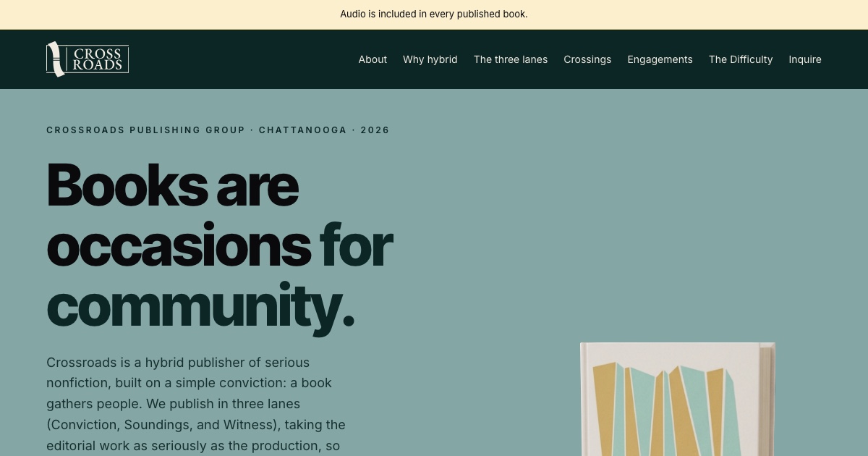Go to the Why hybrid section
Screen dimensions: 868x456
[x=430, y=59]
